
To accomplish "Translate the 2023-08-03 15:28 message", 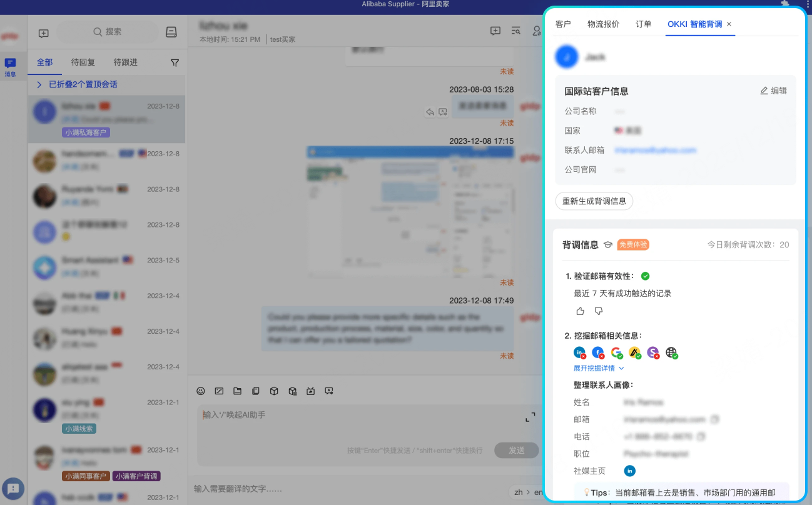I will 442,112.
